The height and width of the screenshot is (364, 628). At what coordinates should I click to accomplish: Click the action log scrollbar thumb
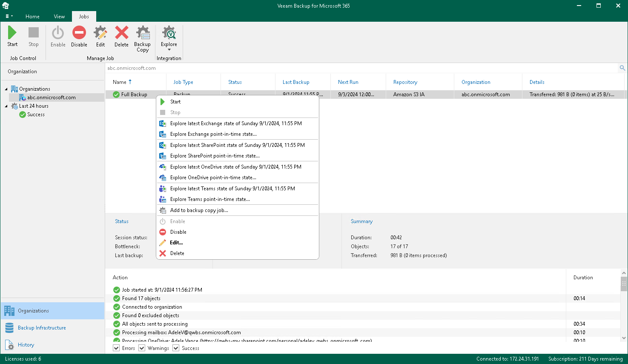pos(624,284)
